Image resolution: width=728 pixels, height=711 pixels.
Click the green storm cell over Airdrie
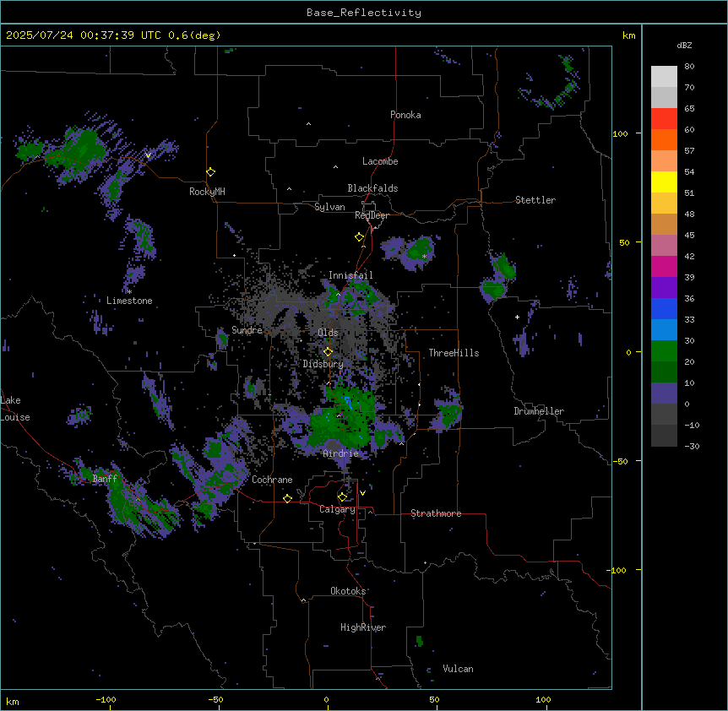coord(341,420)
